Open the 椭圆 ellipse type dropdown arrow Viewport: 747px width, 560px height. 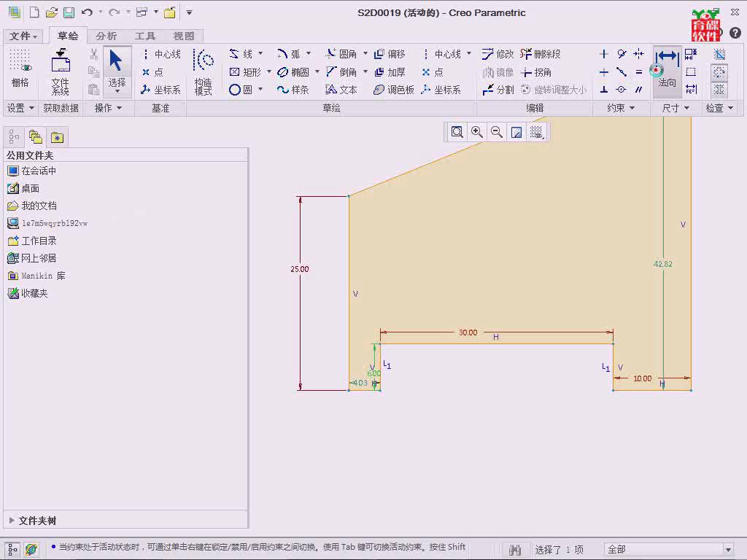pyautogui.click(x=317, y=71)
